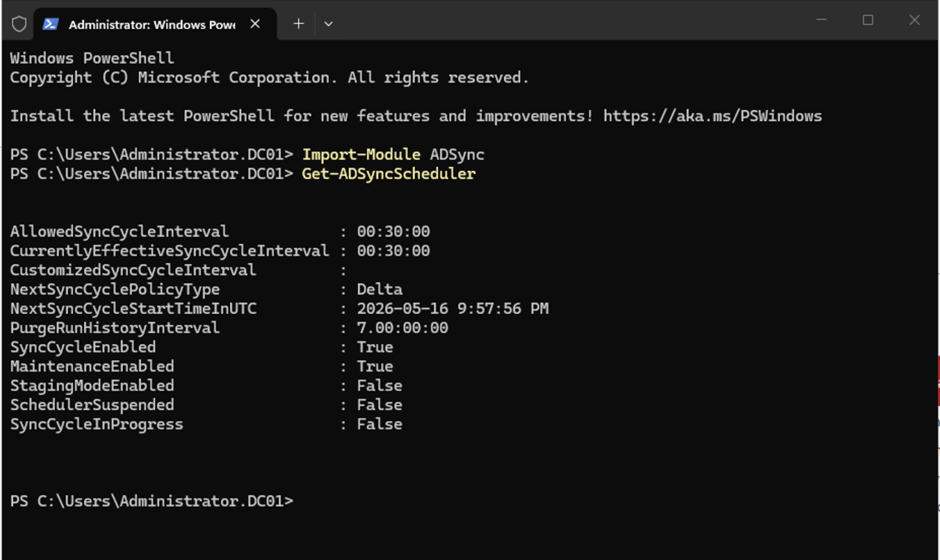Screen dimensions: 940x560
Task: Select the AllowedSyncCycleInterval value 00:30:00
Action: (393, 232)
